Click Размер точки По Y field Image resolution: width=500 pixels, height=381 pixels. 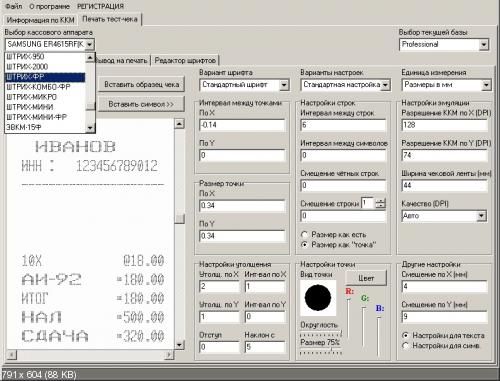tap(242, 236)
